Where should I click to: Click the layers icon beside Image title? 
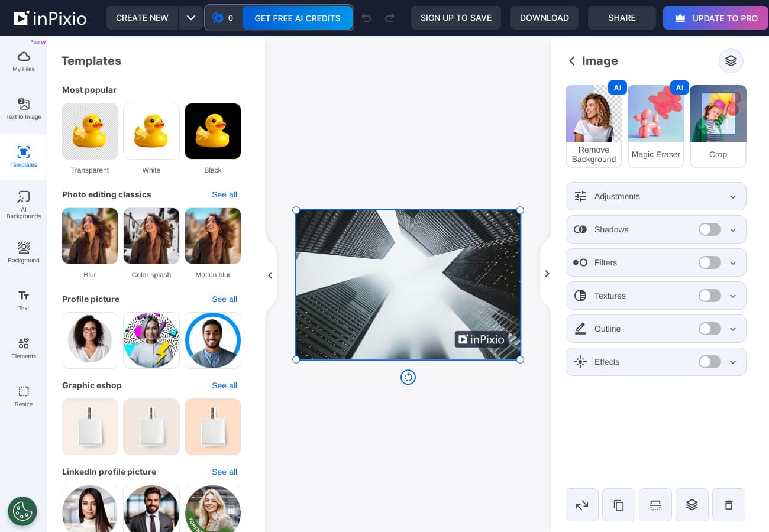coord(731,61)
